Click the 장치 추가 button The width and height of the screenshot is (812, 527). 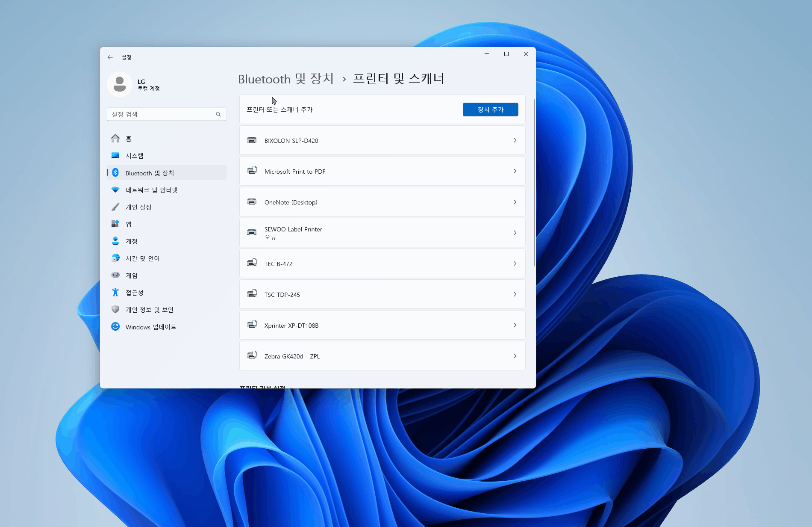(491, 110)
